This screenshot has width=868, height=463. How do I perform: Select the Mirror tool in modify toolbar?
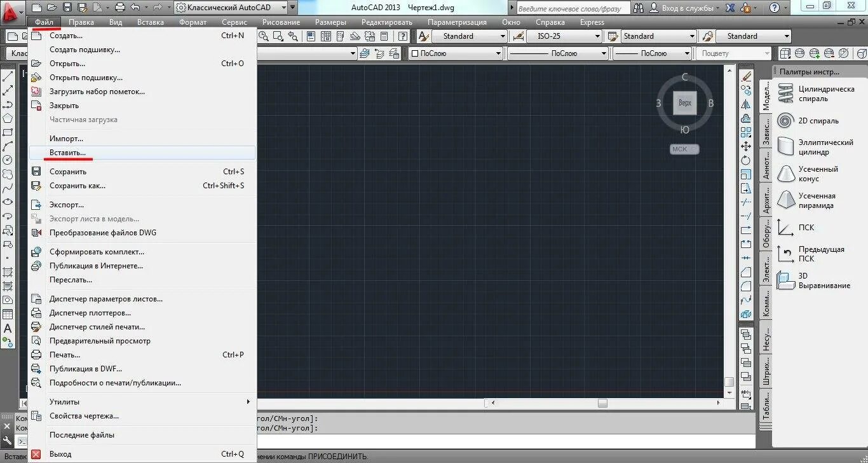click(x=746, y=104)
